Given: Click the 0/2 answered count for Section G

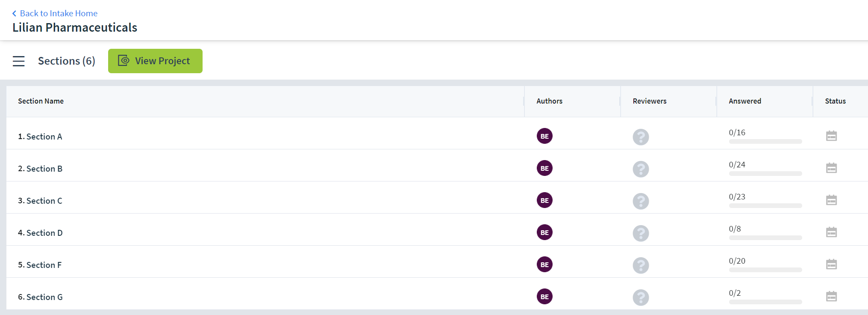Looking at the screenshot, I should pos(735,293).
